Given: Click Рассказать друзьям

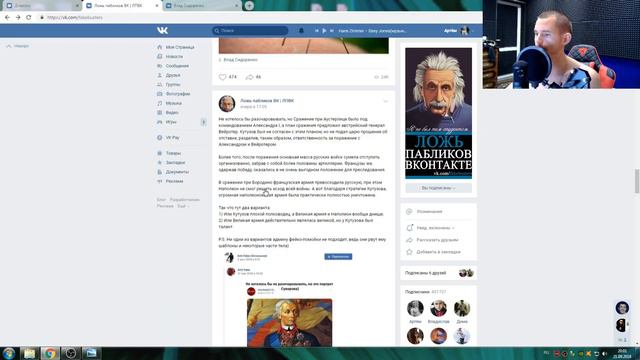Looking at the screenshot, I should coord(438,240).
